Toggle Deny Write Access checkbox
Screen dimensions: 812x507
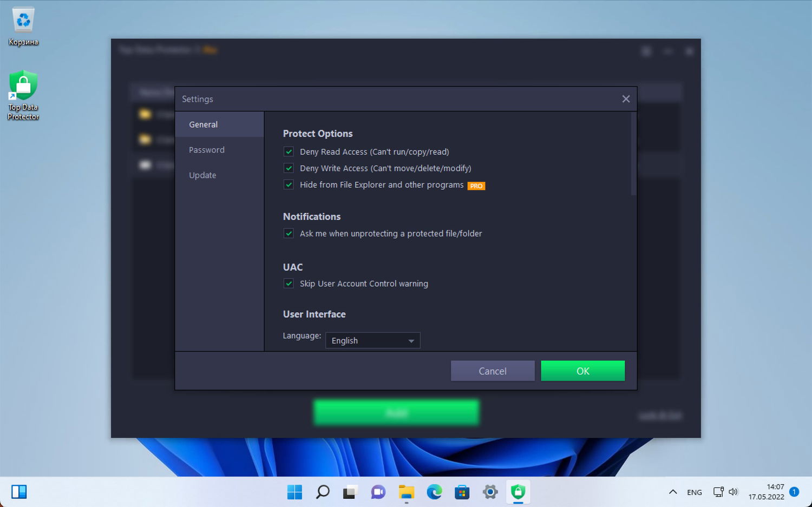[x=289, y=168]
